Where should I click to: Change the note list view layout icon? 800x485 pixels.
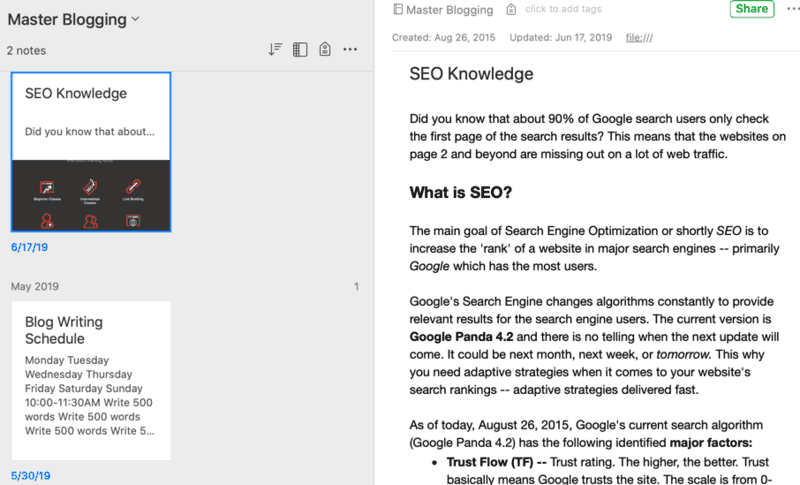300,49
